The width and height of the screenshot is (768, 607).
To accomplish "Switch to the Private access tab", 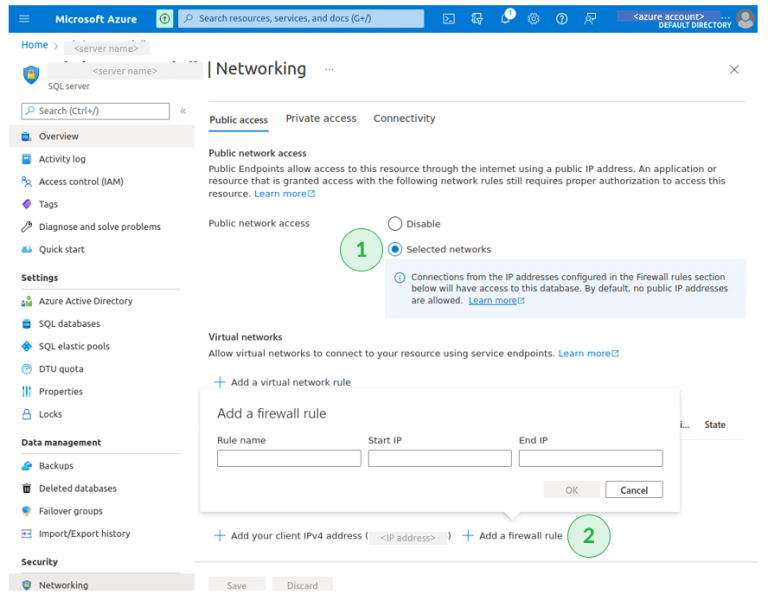I will pos(321,118).
